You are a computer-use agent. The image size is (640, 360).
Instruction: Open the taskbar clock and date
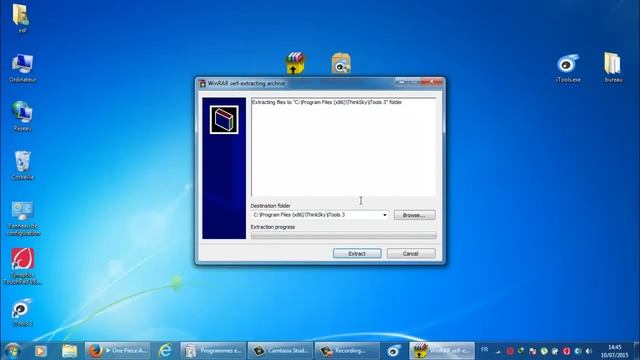point(614,351)
